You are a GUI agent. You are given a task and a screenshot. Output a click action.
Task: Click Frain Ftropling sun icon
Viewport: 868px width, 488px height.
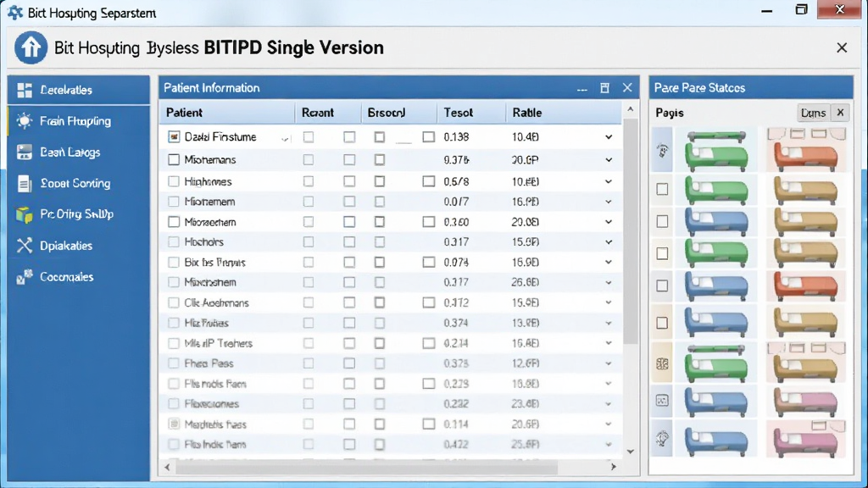25,120
